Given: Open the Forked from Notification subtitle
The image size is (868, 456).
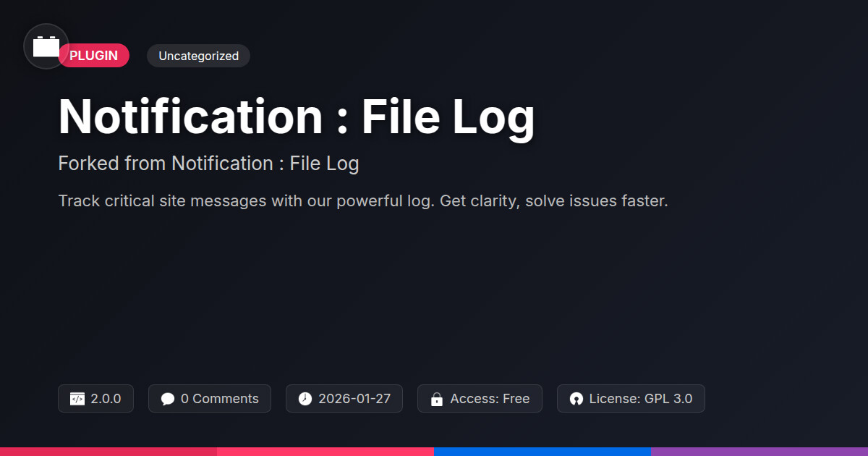Looking at the screenshot, I should tap(208, 164).
